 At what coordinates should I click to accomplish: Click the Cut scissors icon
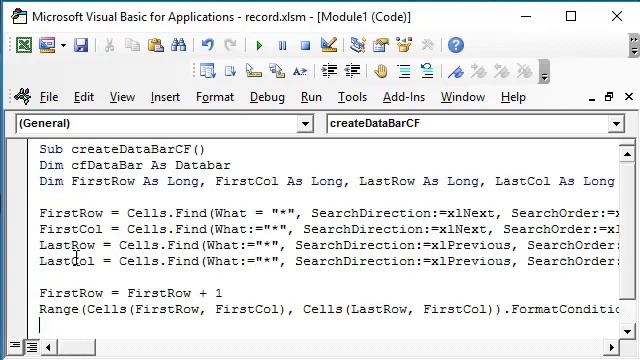pyautogui.click(x=109, y=45)
